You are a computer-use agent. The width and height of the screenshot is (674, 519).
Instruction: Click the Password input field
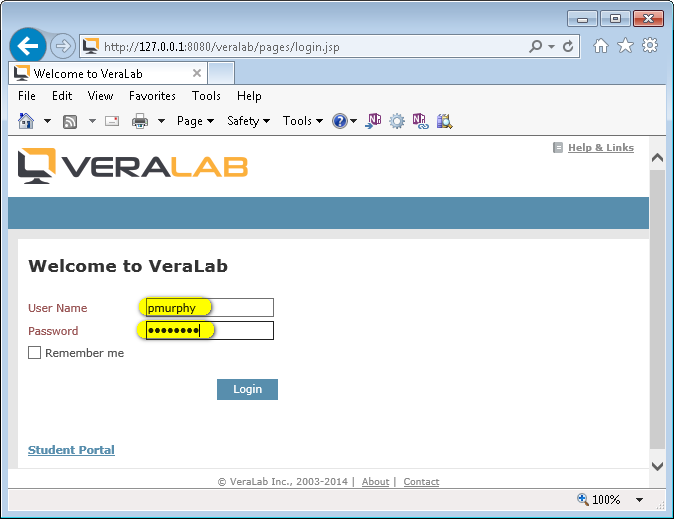click(210, 330)
